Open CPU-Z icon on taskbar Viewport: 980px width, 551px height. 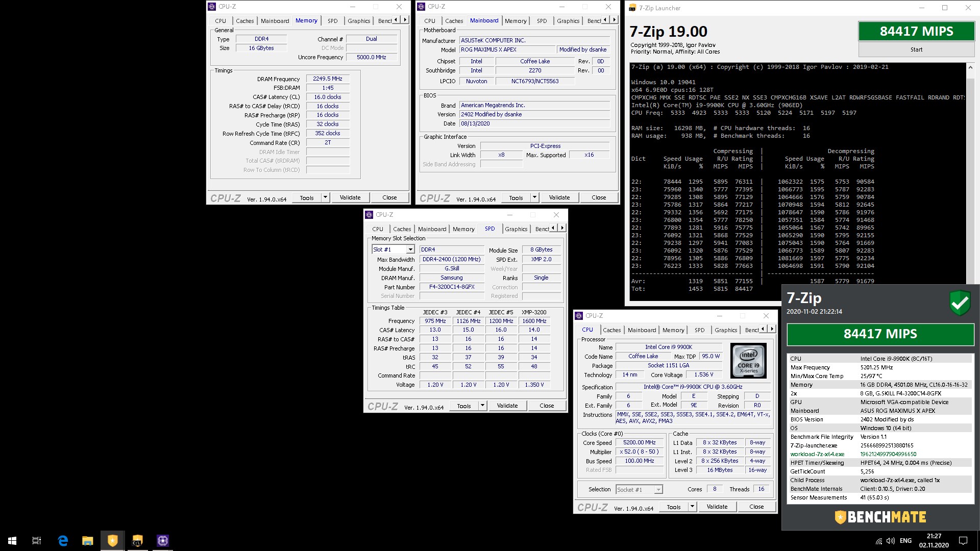point(162,540)
